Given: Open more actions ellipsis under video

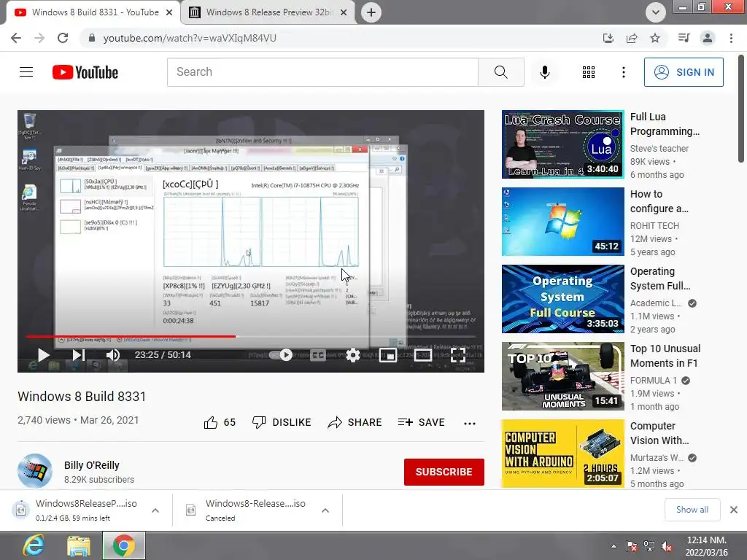Looking at the screenshot, I should coord(470,424).
